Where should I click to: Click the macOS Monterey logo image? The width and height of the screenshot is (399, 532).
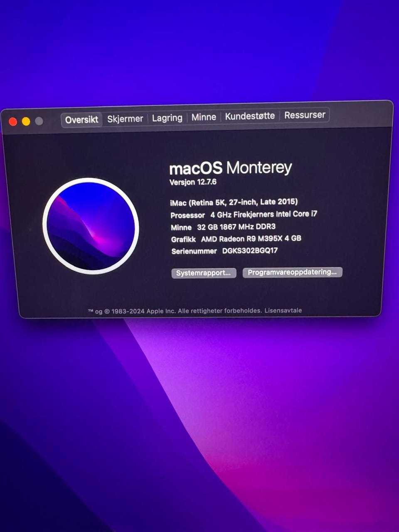91,226
